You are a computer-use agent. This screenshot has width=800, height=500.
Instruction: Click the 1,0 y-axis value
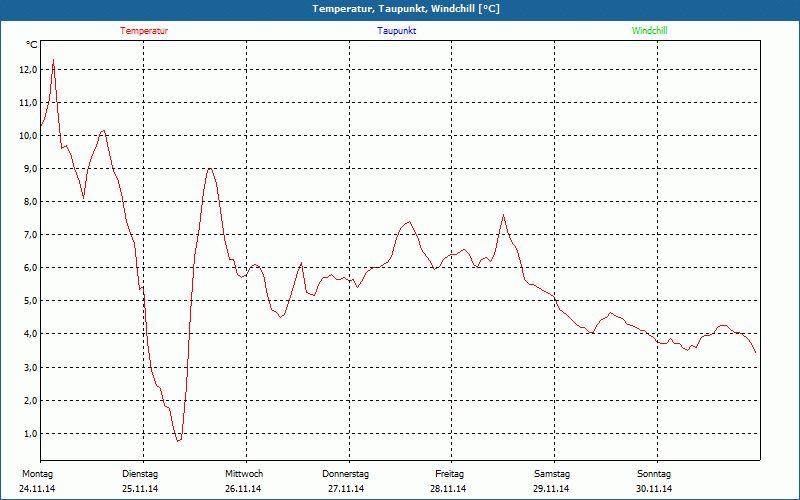point(30,434)
